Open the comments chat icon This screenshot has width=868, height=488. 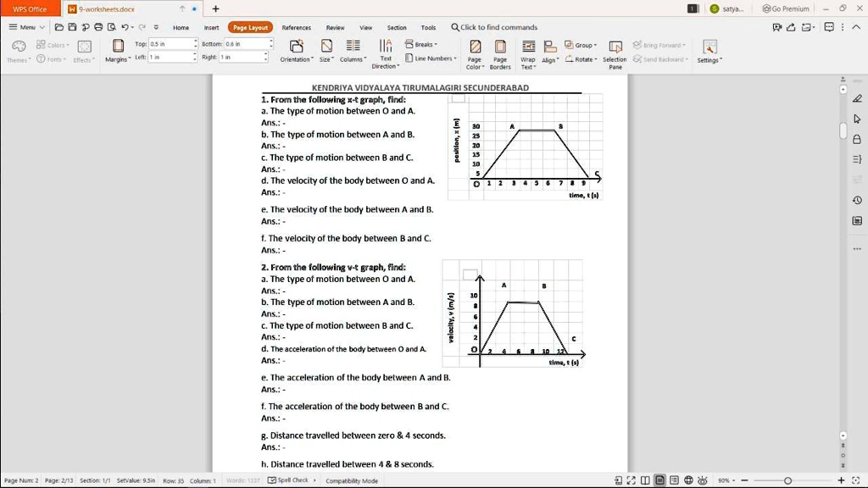[x=829, y=27]
